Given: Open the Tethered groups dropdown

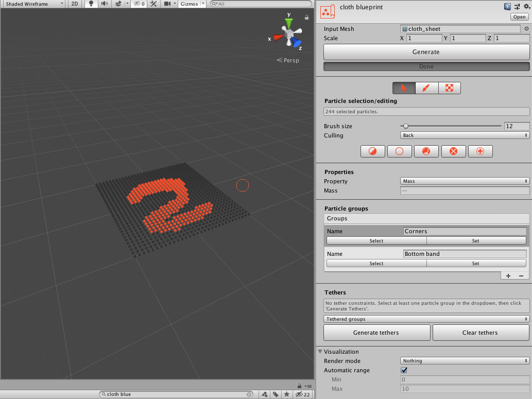Looking at the screenshot, I should coord(426,319).
